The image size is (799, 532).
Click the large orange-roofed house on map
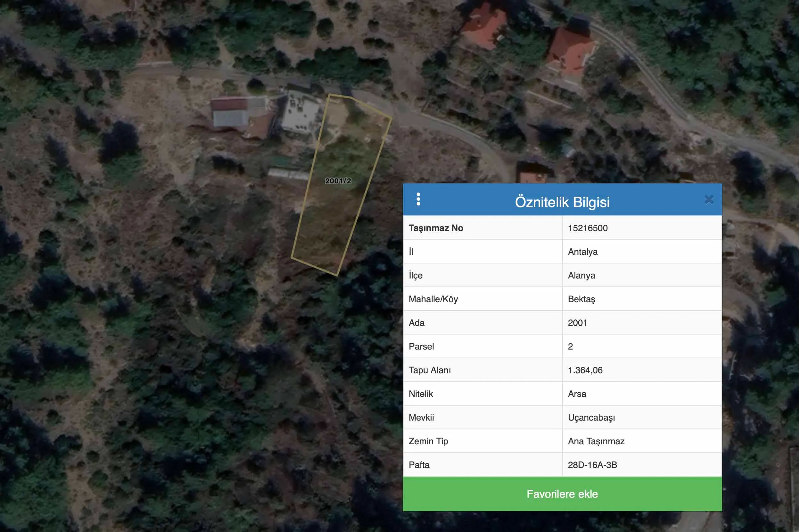tap(570, 52)
